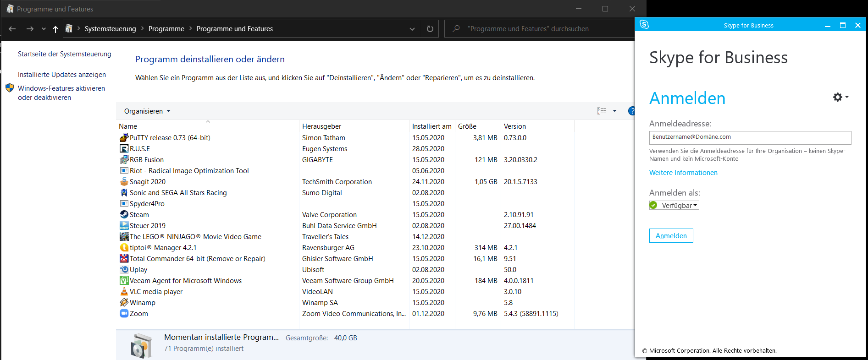Go up one level with up arrow
The width and height of the screenshot is (868, 360).
pyautogui.click(x=55, y=29)
